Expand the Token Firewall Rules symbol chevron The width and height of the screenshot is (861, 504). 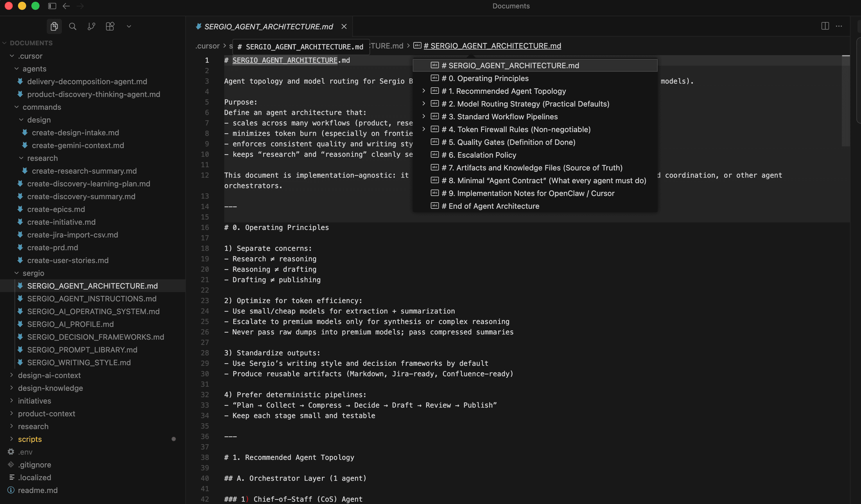tap(424, 129)
